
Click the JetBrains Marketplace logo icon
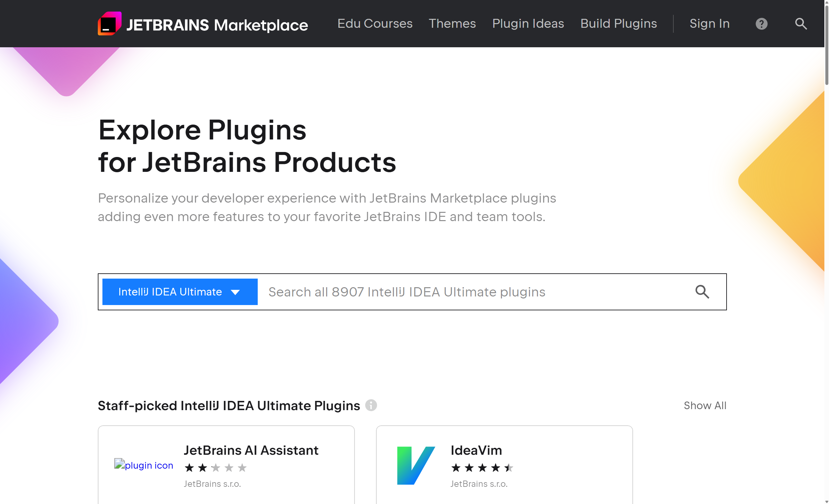click(x=109, y=23)
